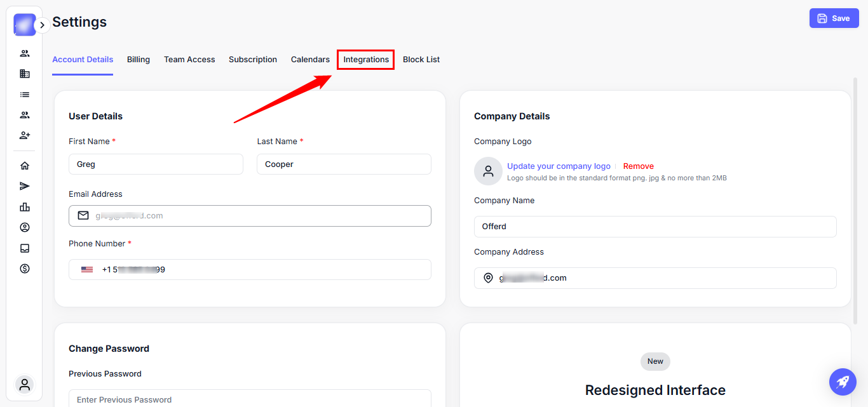Viewport: 868px width, 407px height.
Task: Open the Billing tab
Action: (138, 60)
